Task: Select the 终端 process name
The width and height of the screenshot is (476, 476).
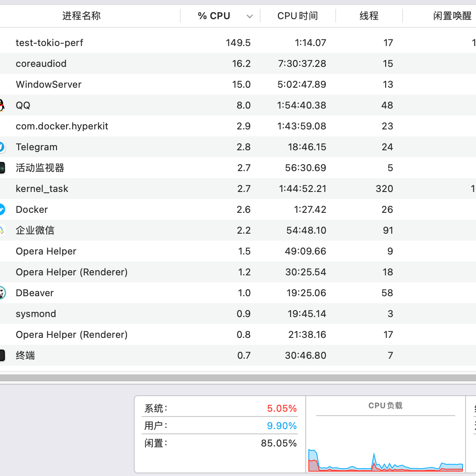Action: click(25, 356)
